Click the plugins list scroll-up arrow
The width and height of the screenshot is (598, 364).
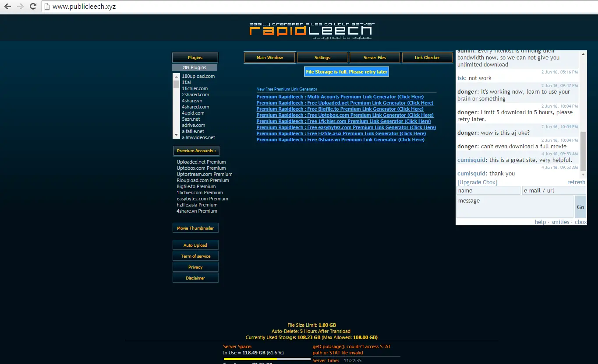point(176,77)
